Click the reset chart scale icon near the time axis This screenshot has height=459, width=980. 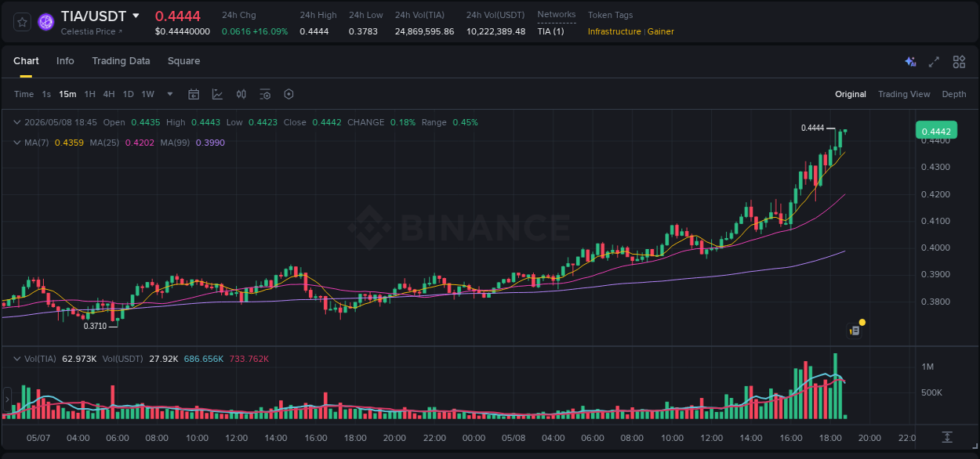tap(947, 437)
